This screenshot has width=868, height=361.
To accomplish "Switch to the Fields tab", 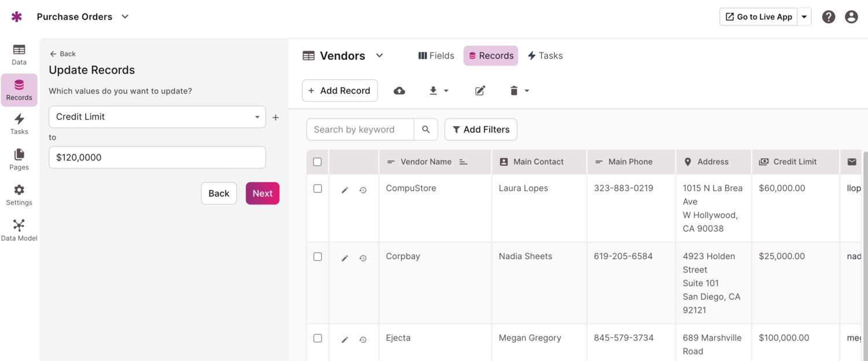I will coord(436,56).
